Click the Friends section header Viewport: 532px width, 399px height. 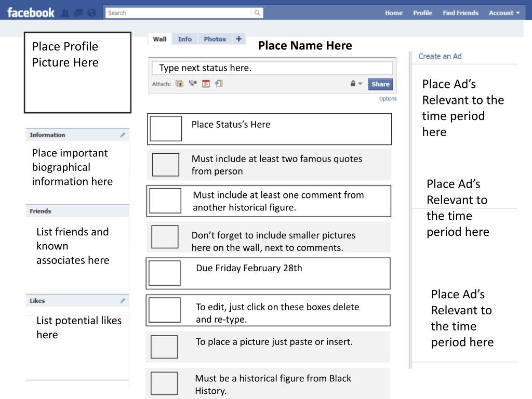[77, 211]
